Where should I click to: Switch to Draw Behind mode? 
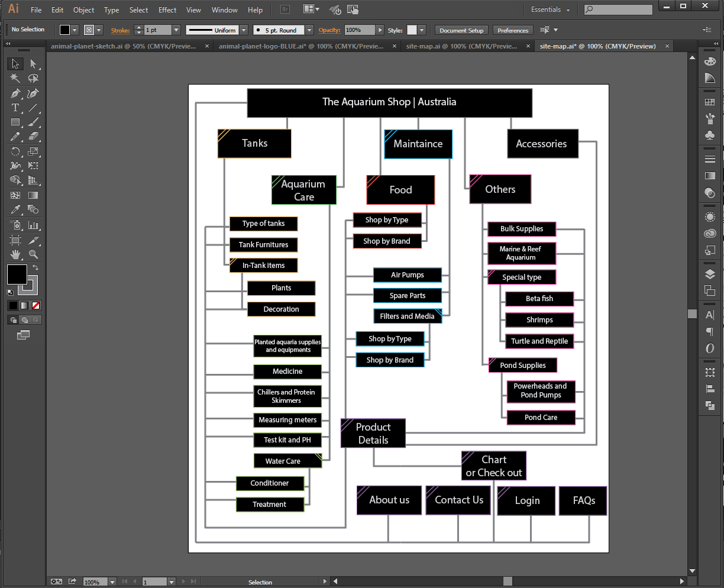(x=24, y=320)
